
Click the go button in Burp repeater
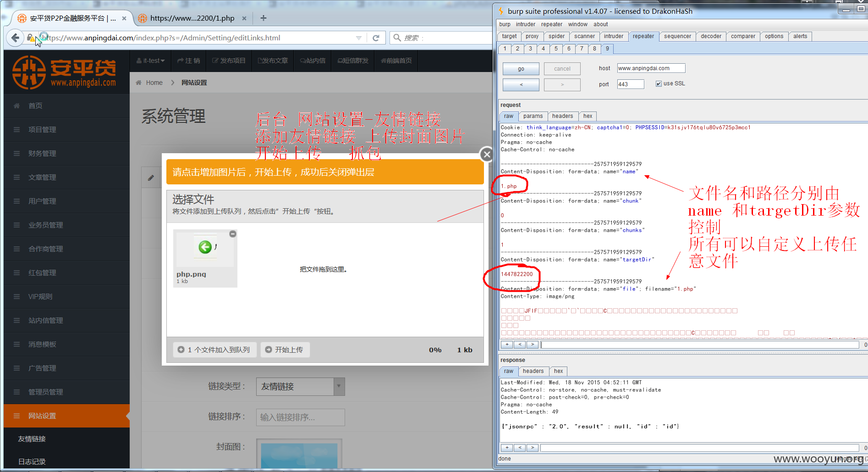click(x=521, y=69)
